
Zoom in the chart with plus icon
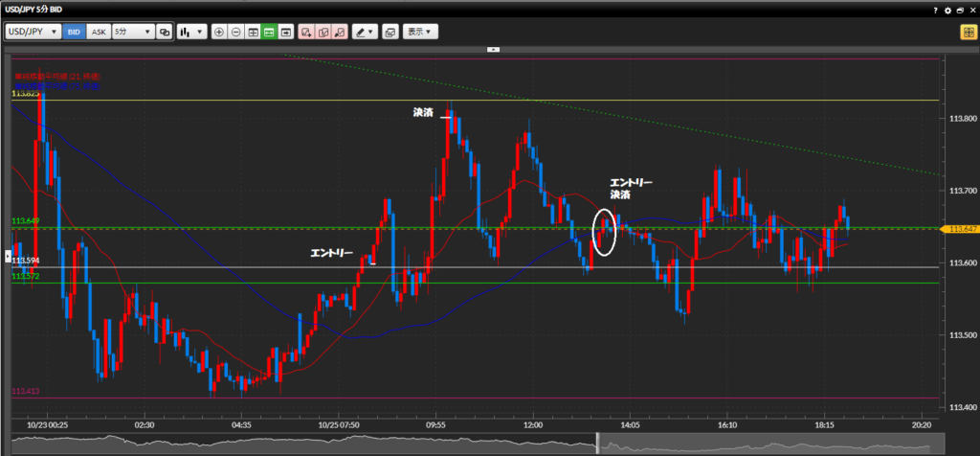219,32
